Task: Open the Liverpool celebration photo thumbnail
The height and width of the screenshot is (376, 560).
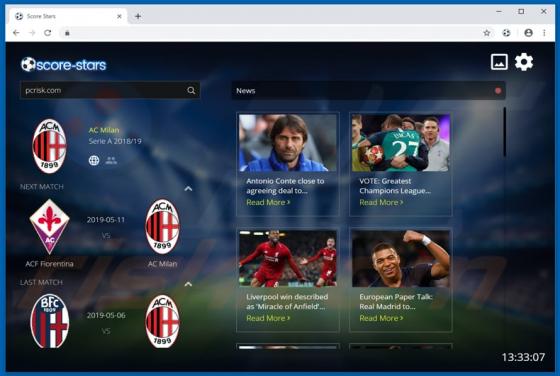Action: click(x=288, y=259)
